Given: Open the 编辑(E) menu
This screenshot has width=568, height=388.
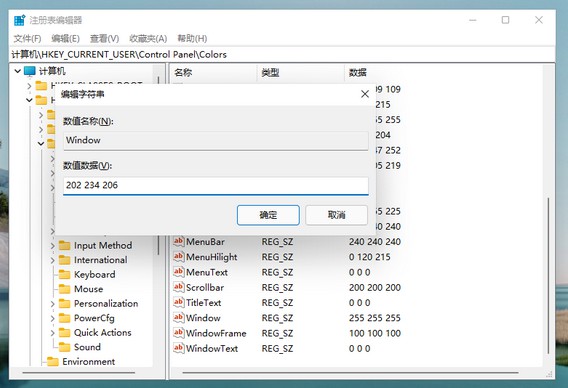Looking at the screenshot, I should click(66, 38).
